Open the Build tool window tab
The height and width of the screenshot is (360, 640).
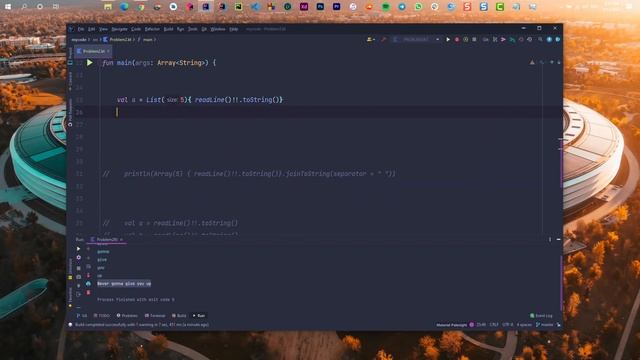point(179,316)
